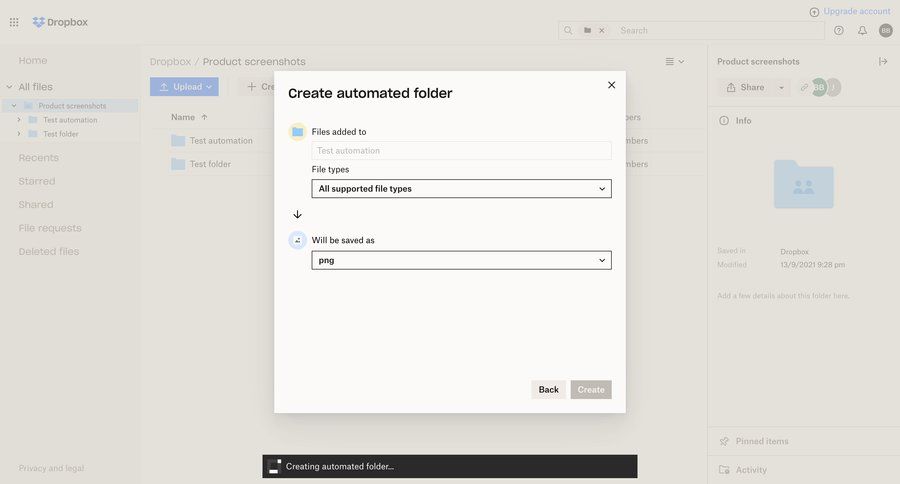Open the account avatar menu
The image size is (900, 484).
(x=886, y=30)
